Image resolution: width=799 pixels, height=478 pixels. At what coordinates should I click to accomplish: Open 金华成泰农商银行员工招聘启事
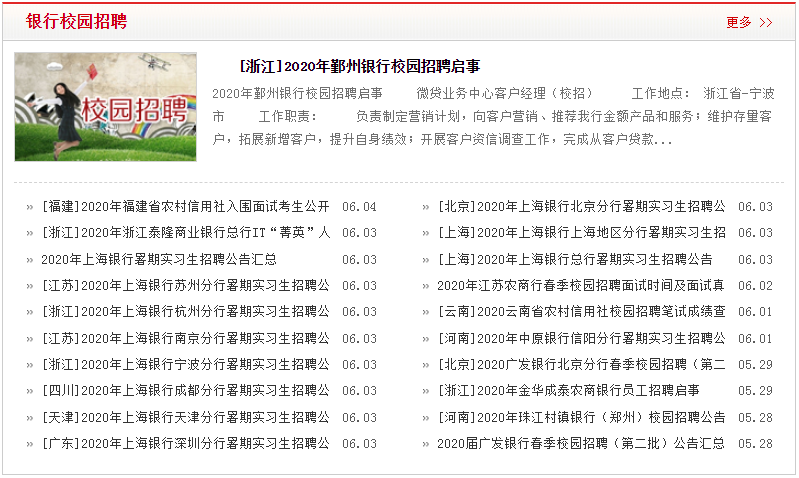pos(568,391)
